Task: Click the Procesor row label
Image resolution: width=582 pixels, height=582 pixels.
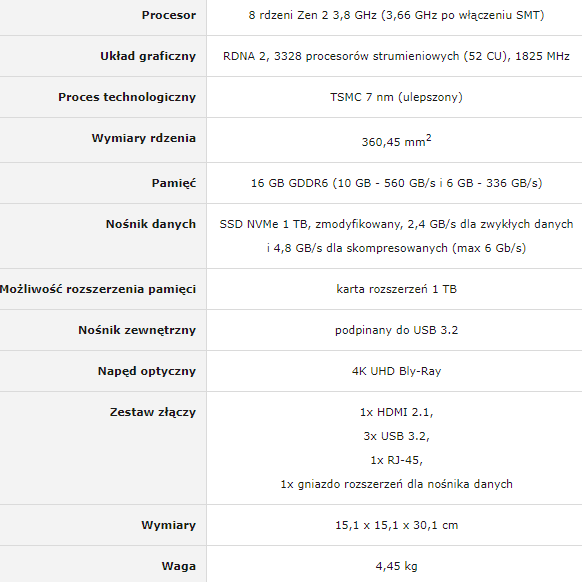Action: (169, 15)
